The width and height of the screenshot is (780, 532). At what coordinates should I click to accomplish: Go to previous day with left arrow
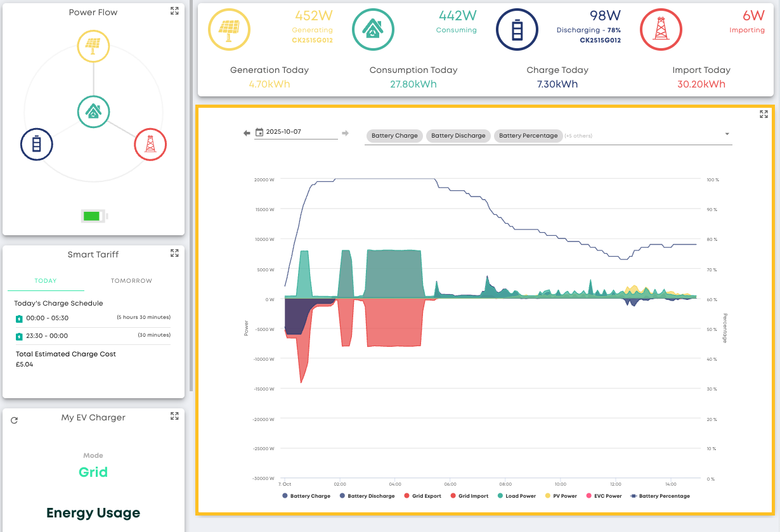point(247,133)
